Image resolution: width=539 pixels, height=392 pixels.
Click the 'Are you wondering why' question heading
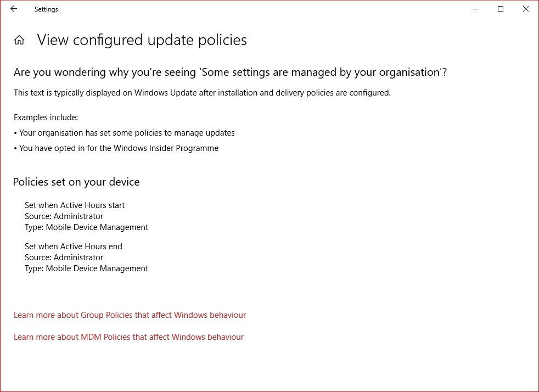click(230, 72)
